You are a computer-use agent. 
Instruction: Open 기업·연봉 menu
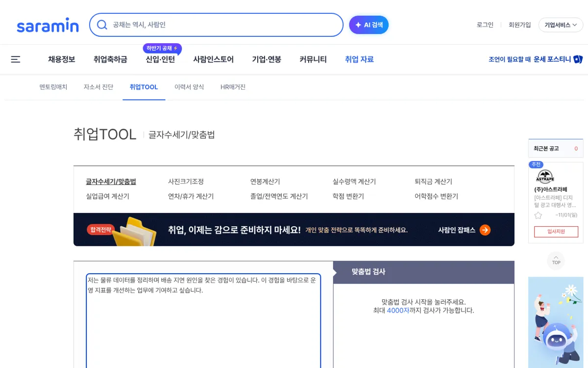267,59
